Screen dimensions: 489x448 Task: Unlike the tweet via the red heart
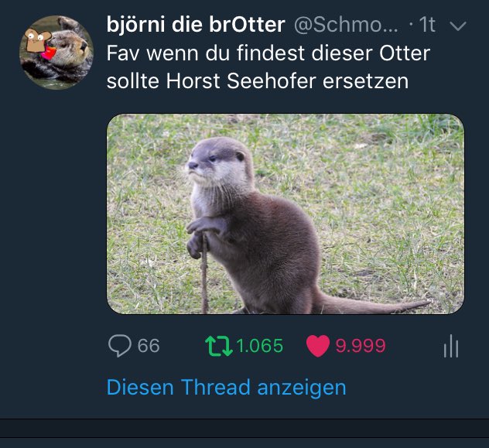[x=318, y=346]
